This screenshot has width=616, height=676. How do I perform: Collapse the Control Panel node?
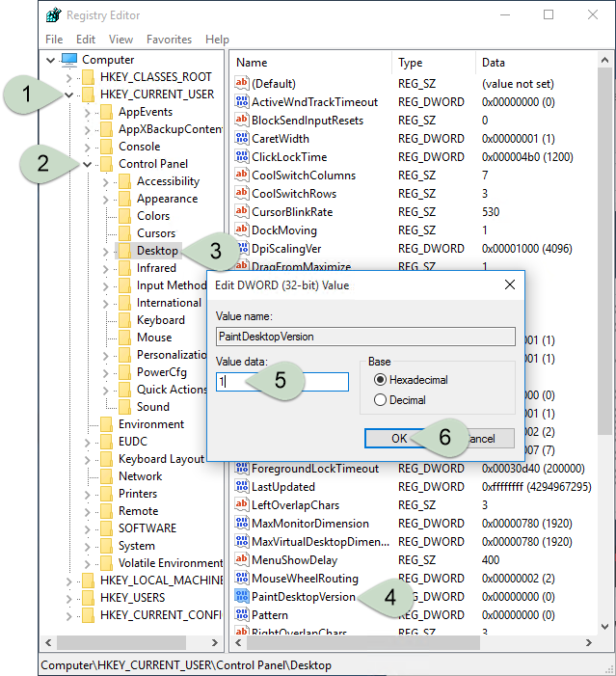pyautogui.click(x=87, y=164)
